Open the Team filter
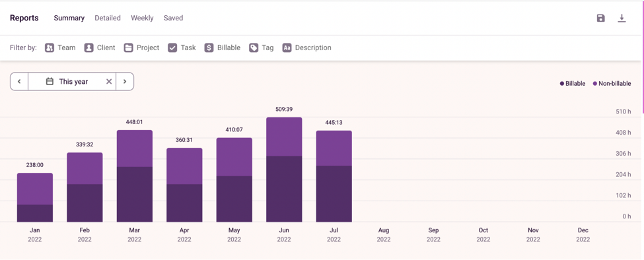The image size is (644, 260). pyautogui.click(x=60, y=48)
